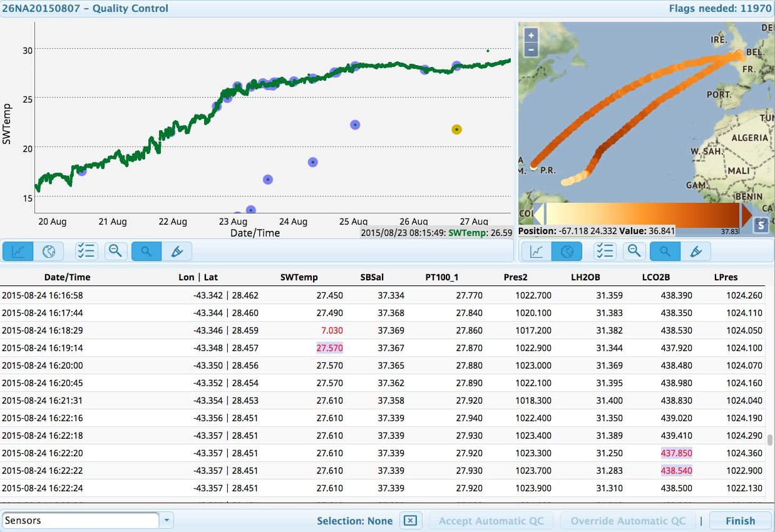
Task: Click the reset zoom icon in right toolbar
Action: [634, 252]
